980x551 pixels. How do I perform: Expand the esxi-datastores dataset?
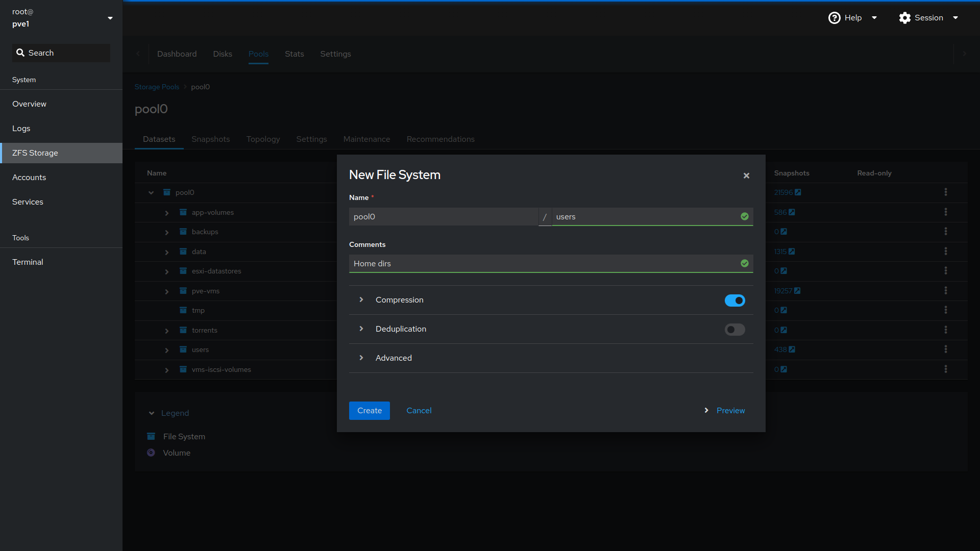167,271
